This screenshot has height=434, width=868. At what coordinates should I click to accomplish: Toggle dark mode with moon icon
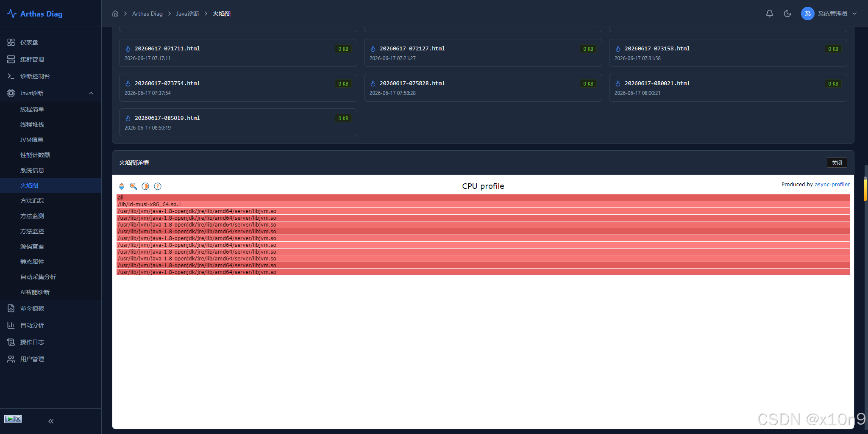(787, 14)
